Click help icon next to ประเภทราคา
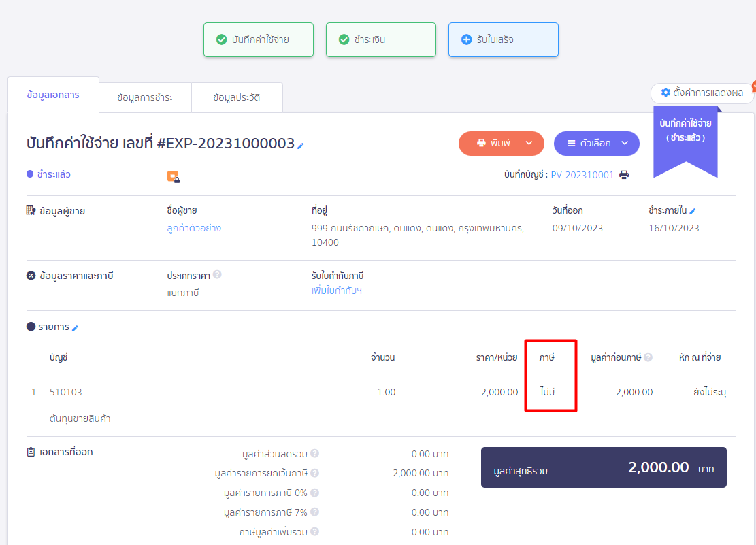Viewport: 756px width, 545px height. 217,275
